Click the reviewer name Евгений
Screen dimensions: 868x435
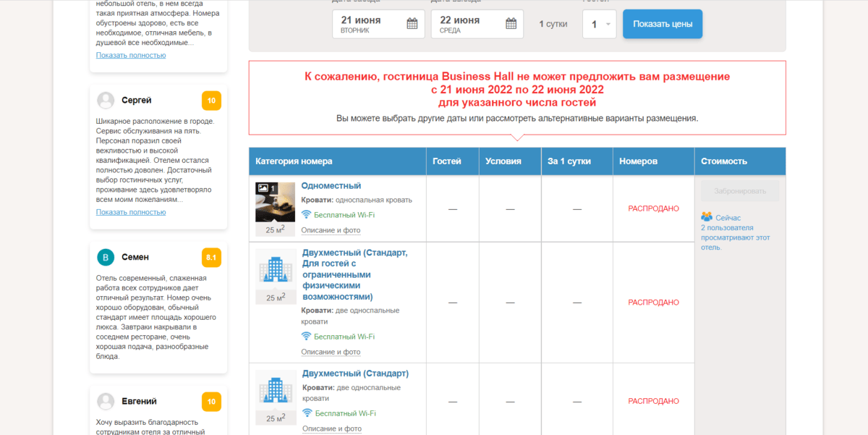[x=139, y=401]
